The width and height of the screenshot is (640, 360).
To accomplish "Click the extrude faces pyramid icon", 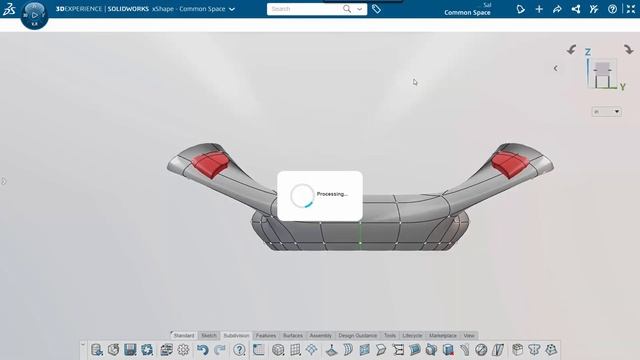I will [x=331, y=350].
